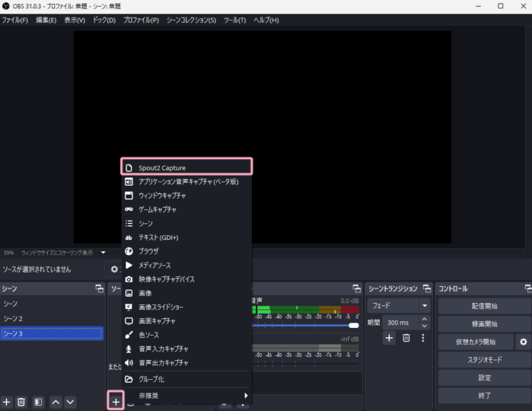Add テキスト (GDI+) source
This screenshot has height=411, width=532.
tap(186, 237)
